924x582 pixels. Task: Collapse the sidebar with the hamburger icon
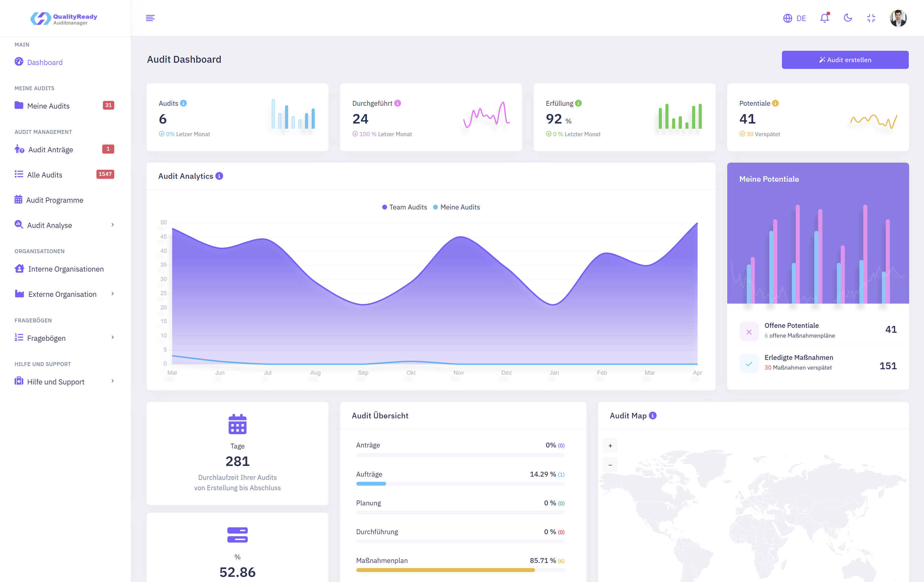click(x=150, y=18)
